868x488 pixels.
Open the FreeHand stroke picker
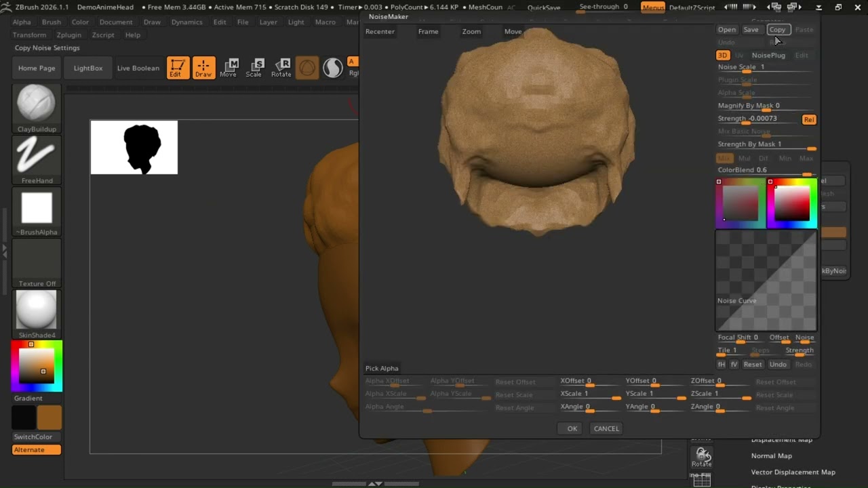(x=37, y=160)
